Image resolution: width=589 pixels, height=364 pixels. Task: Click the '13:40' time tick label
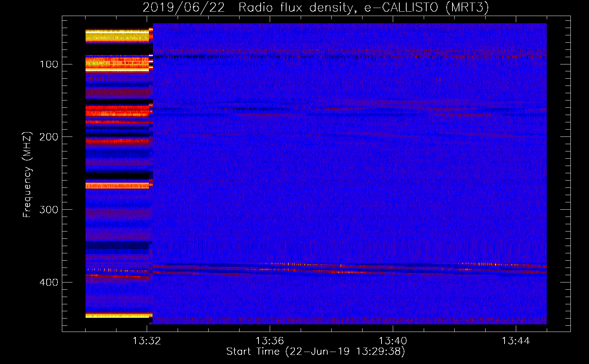tap(393, 341)
